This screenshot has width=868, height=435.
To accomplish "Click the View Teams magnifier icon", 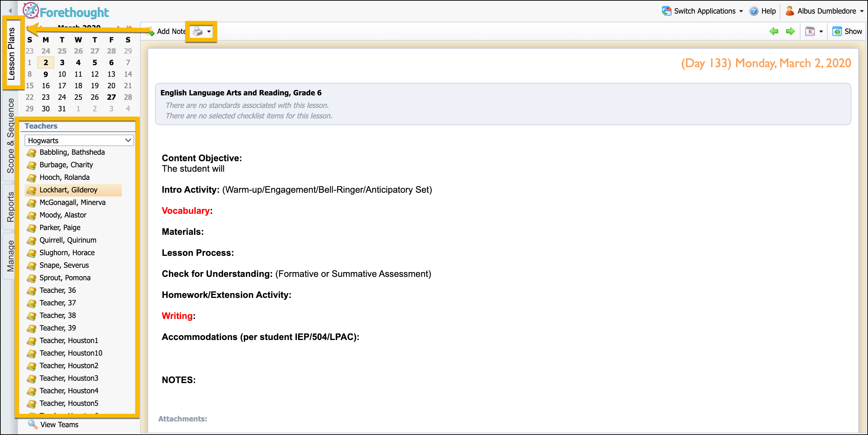I will [33, 424].
